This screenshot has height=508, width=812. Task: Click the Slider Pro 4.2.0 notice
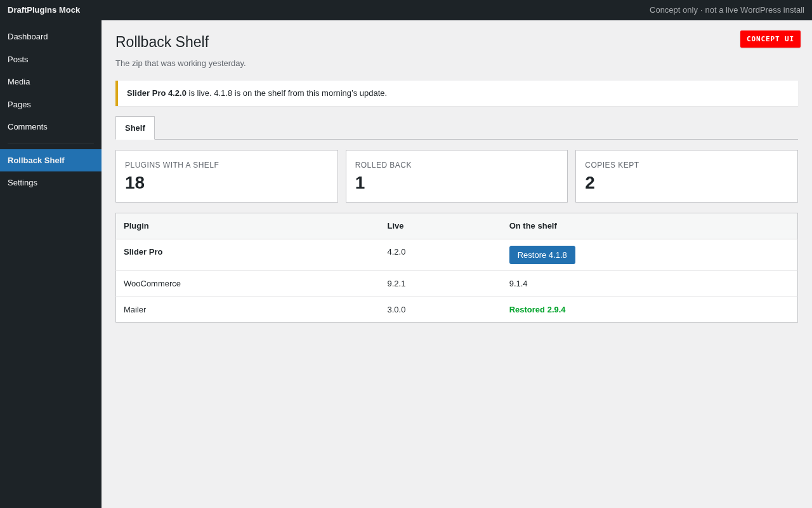coord(457,93)
